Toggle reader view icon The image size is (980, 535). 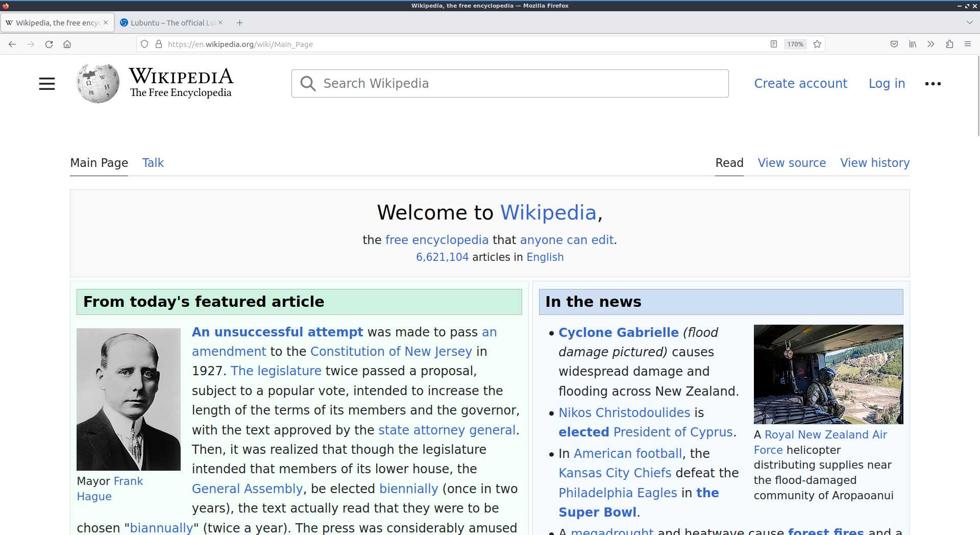point(774,44)
